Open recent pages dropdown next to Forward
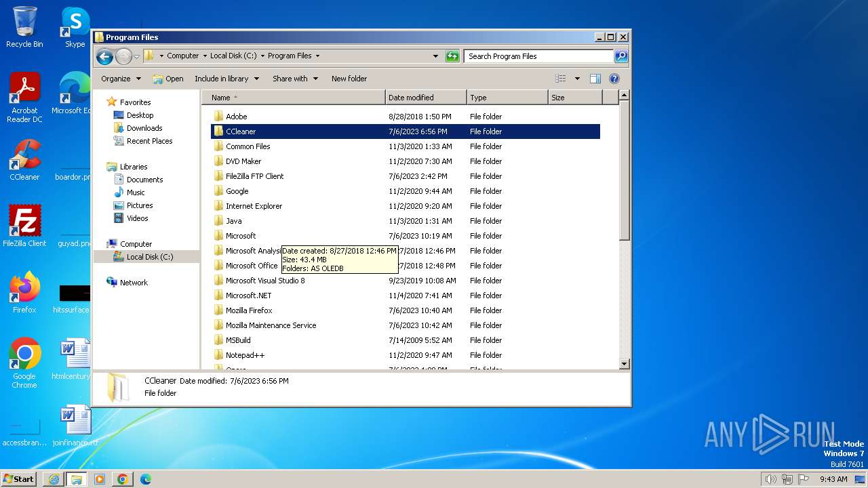This screenshot has width=868, height=488. tap(136, 56)
